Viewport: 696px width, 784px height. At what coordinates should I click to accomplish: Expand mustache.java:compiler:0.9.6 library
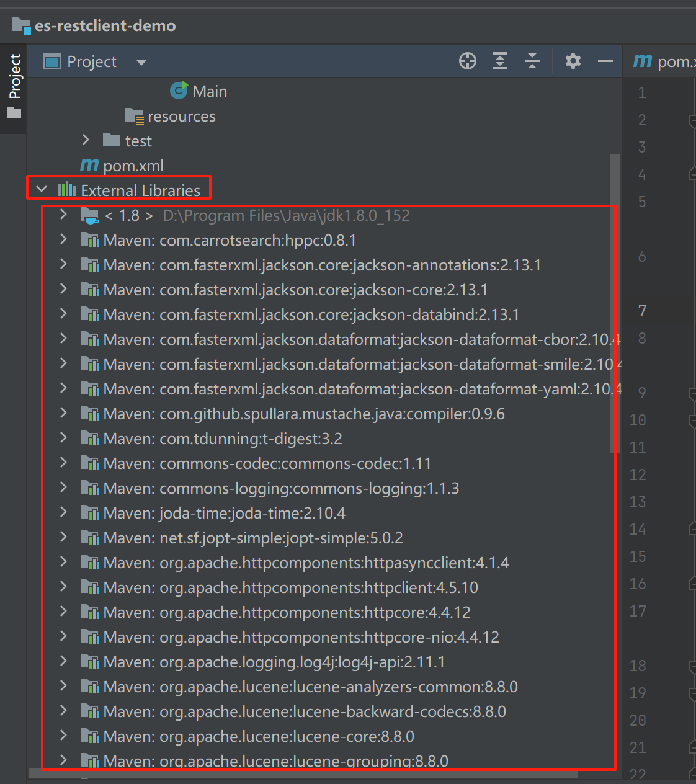point(63,413)
